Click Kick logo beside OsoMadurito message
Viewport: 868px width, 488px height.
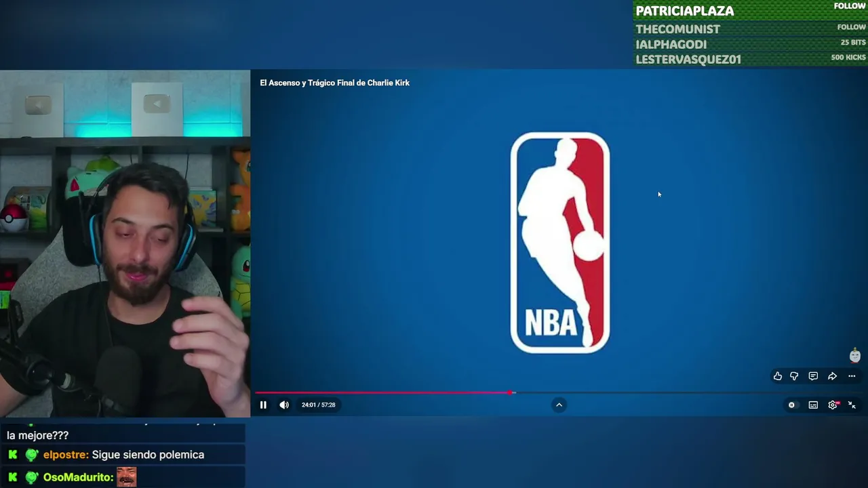coord(13,477)
